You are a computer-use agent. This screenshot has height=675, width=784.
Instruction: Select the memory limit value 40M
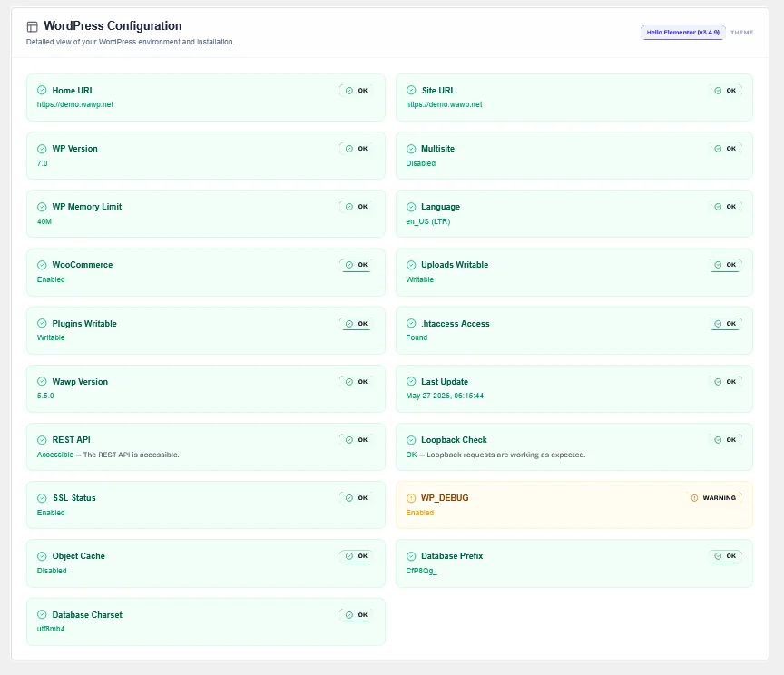click(x=44, y=221)
